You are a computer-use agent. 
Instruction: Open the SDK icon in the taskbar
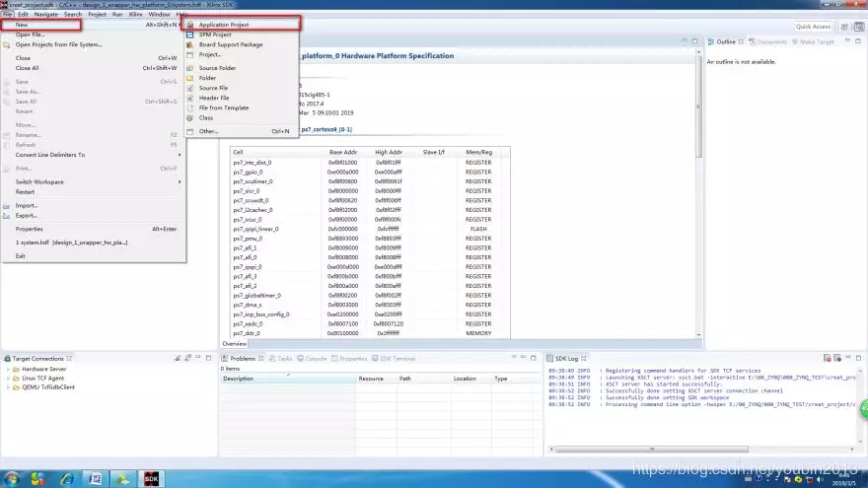click(x=152, y=478)
